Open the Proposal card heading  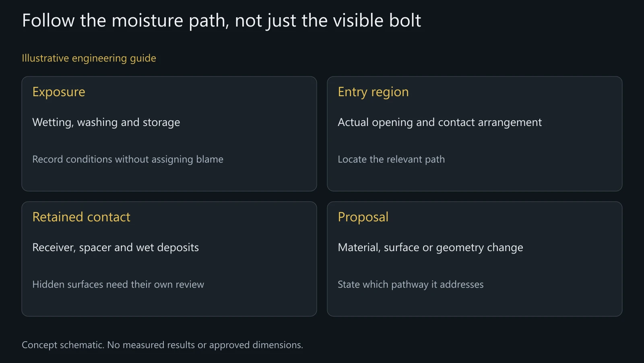(x=363, y=217)
